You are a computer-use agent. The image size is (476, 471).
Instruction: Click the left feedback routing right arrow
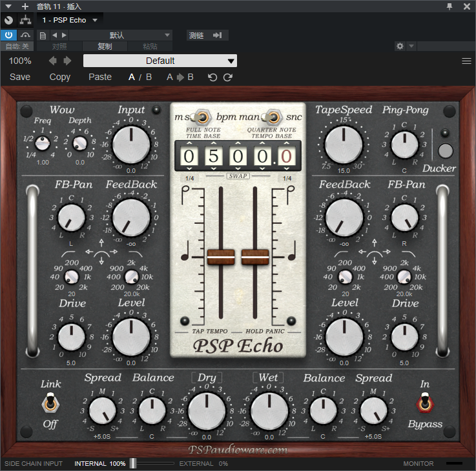point(114,252)
